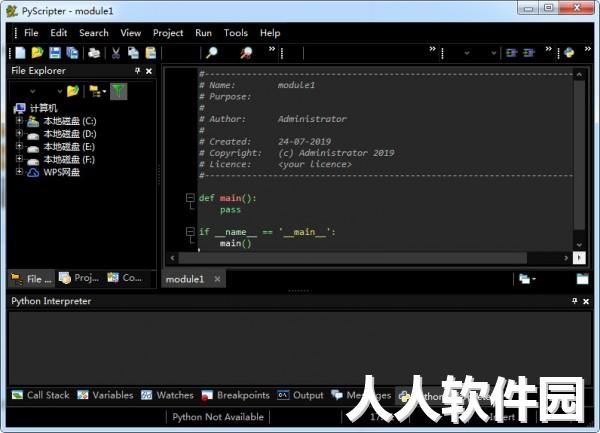Click File Explorer browse folder icon
600x433 pixels.
[x=73, y=91]
